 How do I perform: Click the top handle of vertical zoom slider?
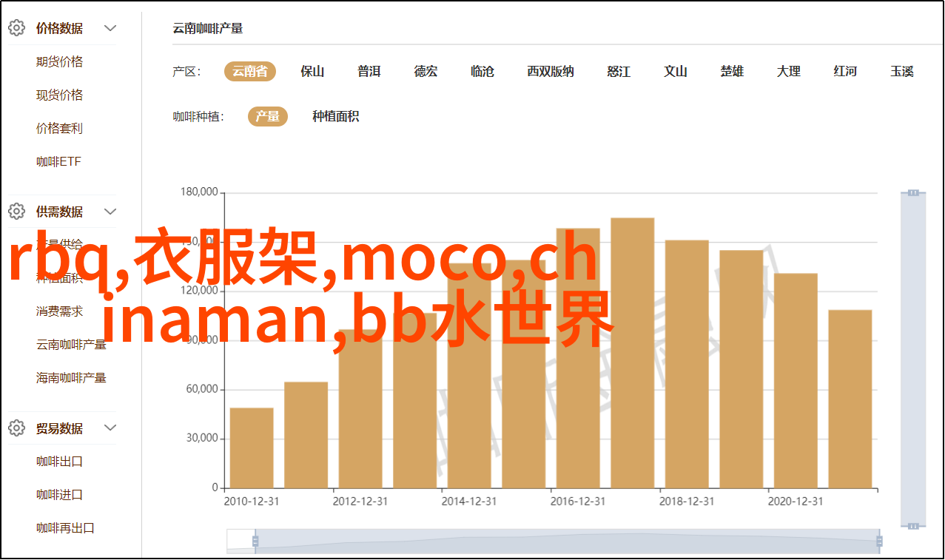click(913, 192)
